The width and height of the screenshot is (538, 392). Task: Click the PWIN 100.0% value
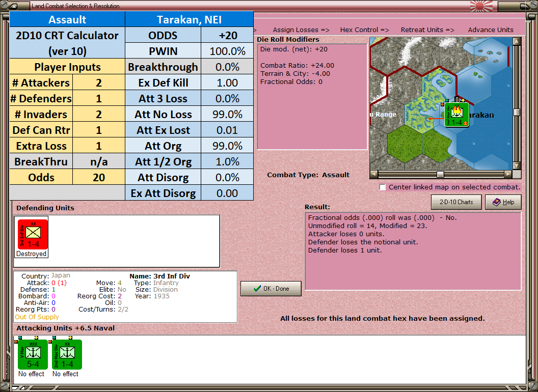tap(227, 51)
